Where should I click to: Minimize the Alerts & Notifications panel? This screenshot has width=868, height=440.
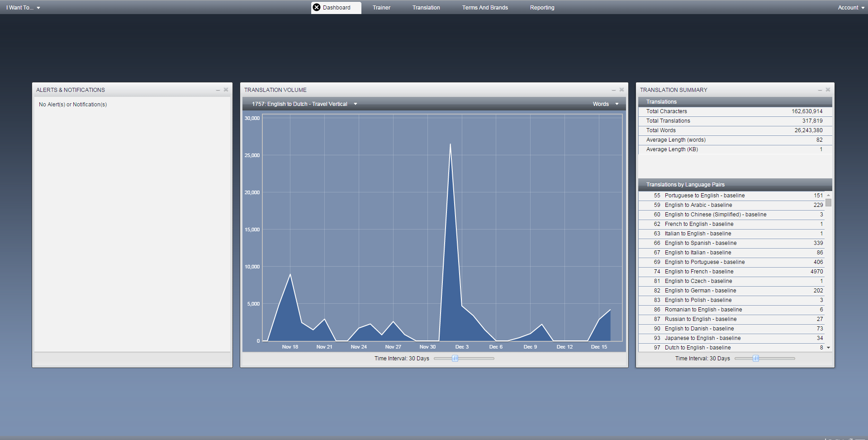point(218,90)
